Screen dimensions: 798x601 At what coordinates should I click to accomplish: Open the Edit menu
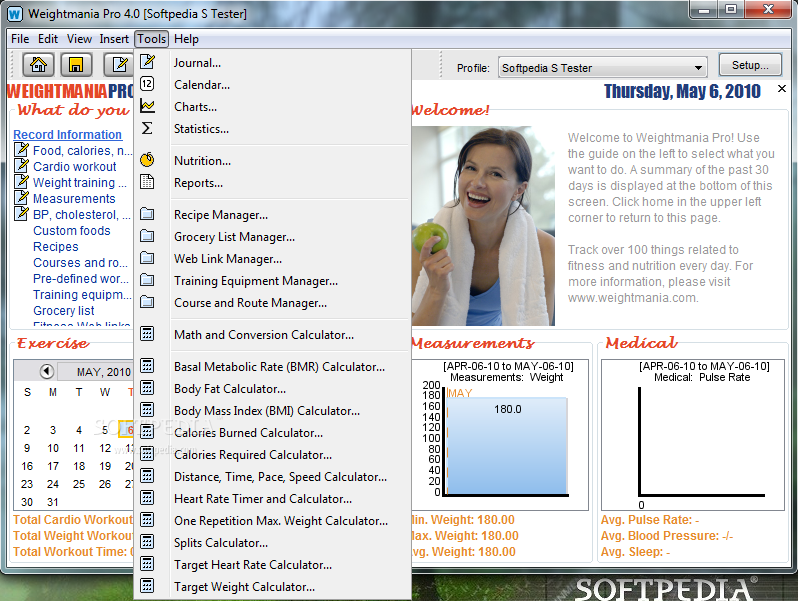click(48, 39)
